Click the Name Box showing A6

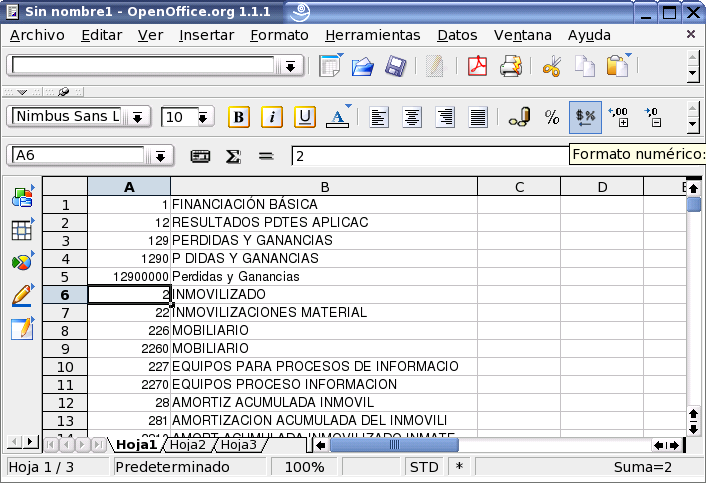[77, 156]
